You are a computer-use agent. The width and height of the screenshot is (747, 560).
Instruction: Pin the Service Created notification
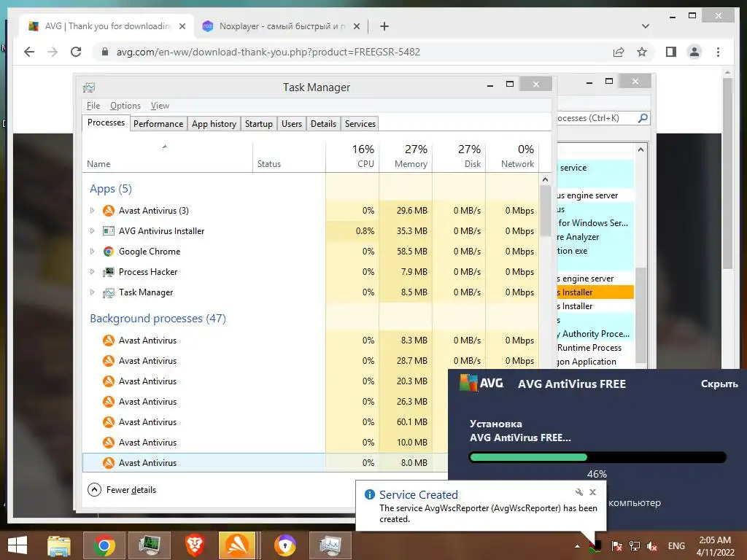[578, 492]
